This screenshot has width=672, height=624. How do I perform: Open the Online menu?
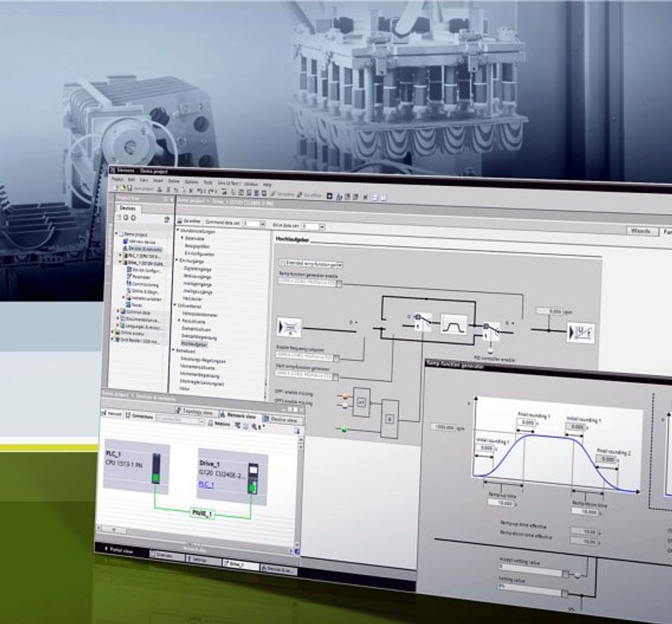click(174, 181)
